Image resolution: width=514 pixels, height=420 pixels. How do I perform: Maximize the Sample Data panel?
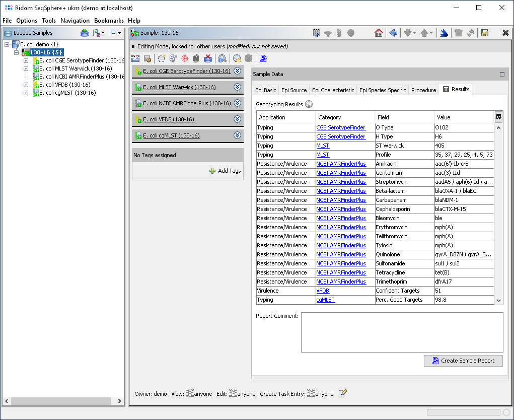coord(501,74)
